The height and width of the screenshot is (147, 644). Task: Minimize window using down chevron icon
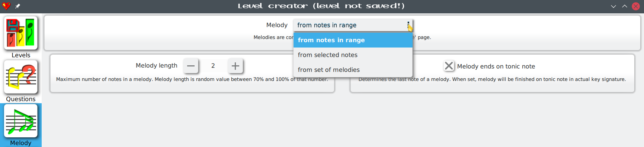[x=613, y=6]
